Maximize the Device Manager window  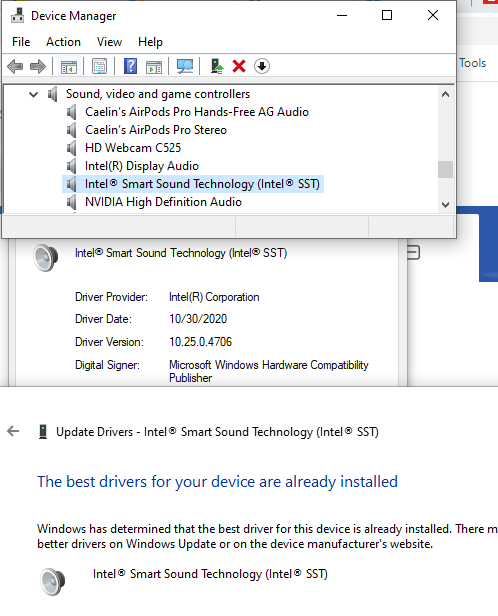(387, 15)
